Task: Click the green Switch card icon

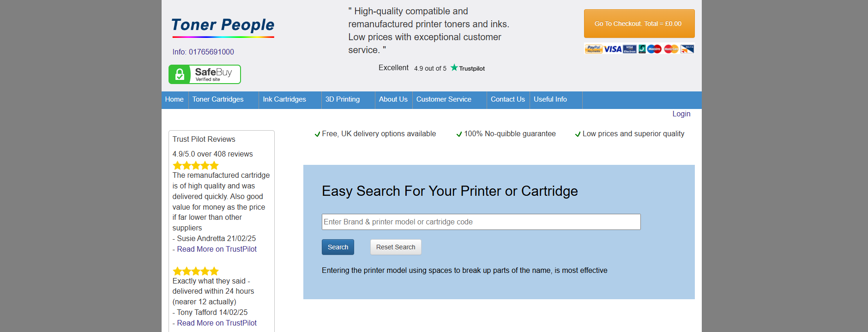Action: pos(642,49)
